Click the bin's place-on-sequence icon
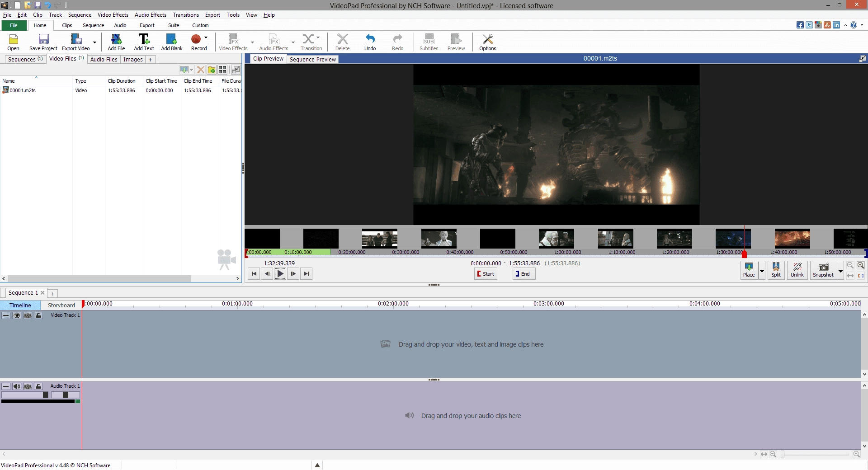Screen dimensions: 868x470 click(x=184, y=70)
